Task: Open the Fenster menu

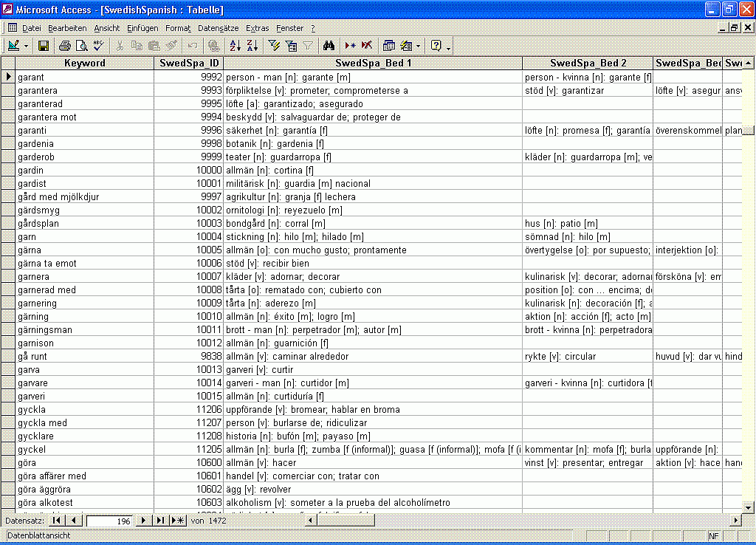Action: pyautogui.click(x=289, y=28)
